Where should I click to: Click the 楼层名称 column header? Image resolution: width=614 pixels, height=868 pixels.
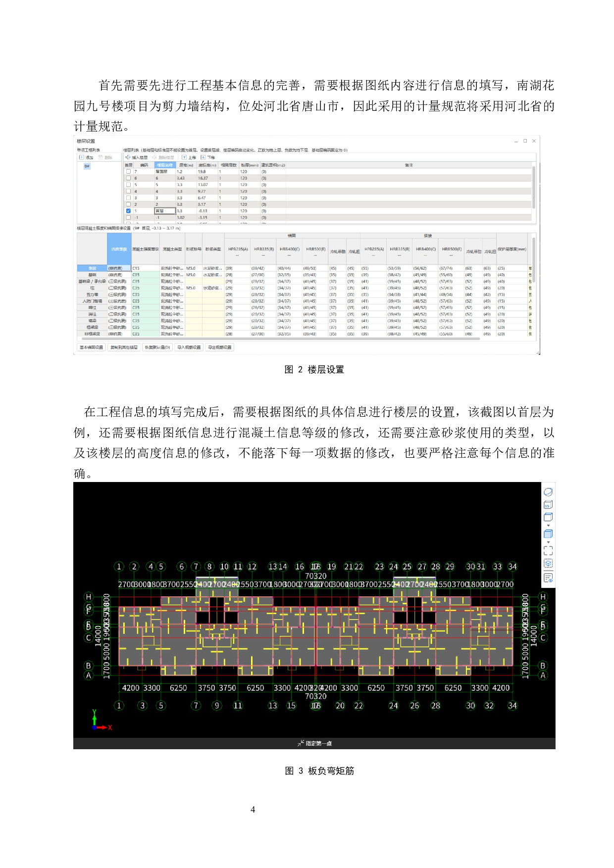[165, 165]
